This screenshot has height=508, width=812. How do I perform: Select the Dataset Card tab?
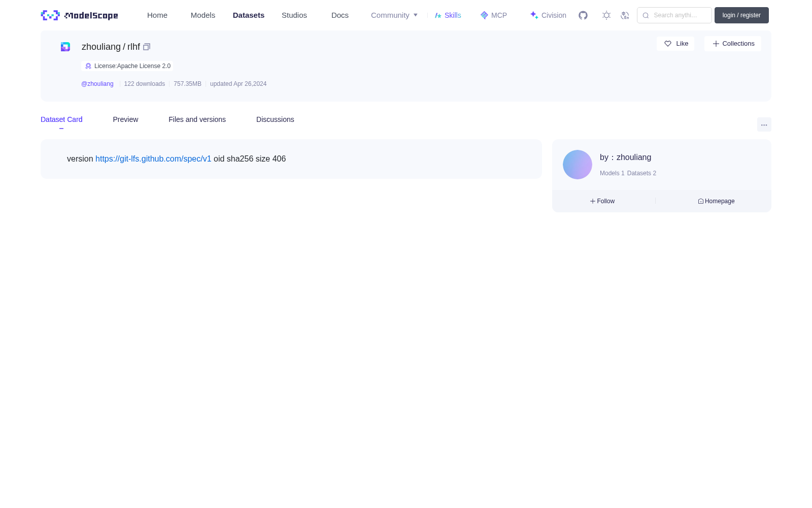tap(61, 119)
